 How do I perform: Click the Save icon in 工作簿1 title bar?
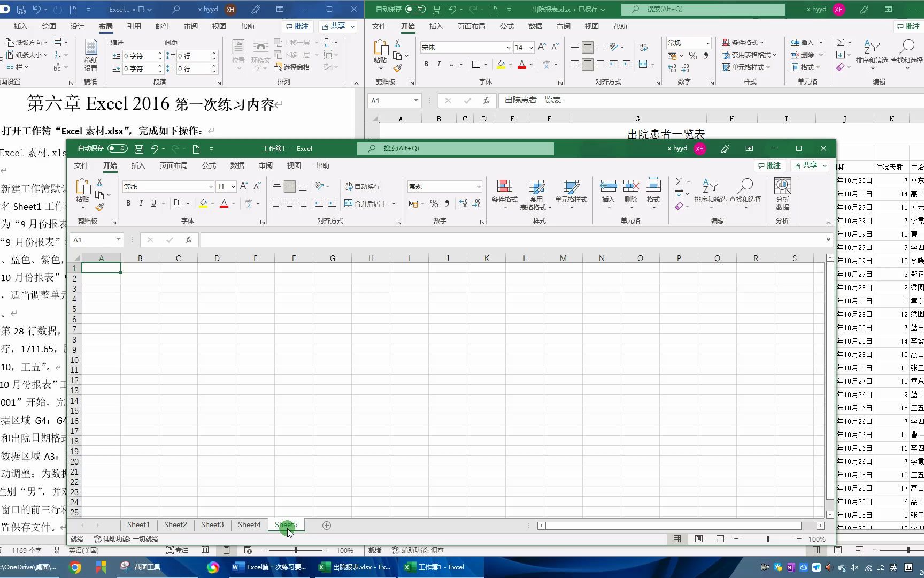coord(139,149)
